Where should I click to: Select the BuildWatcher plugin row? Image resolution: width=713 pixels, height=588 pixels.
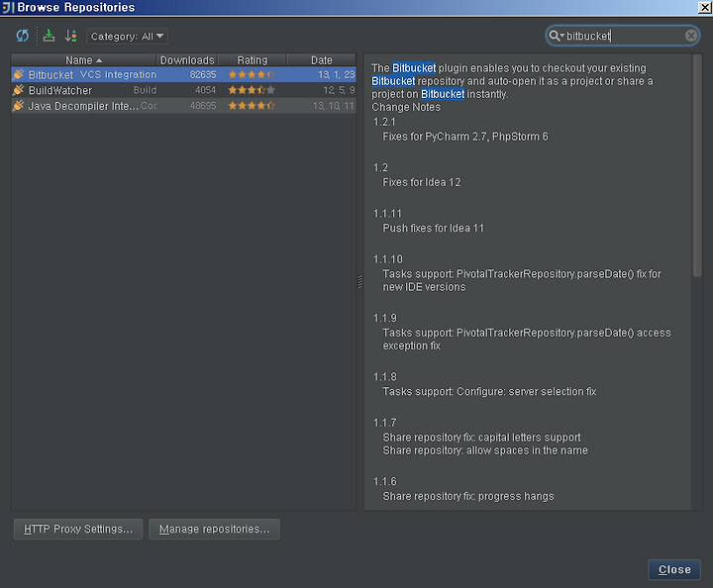pyautogui.click(x=184, y=90)
